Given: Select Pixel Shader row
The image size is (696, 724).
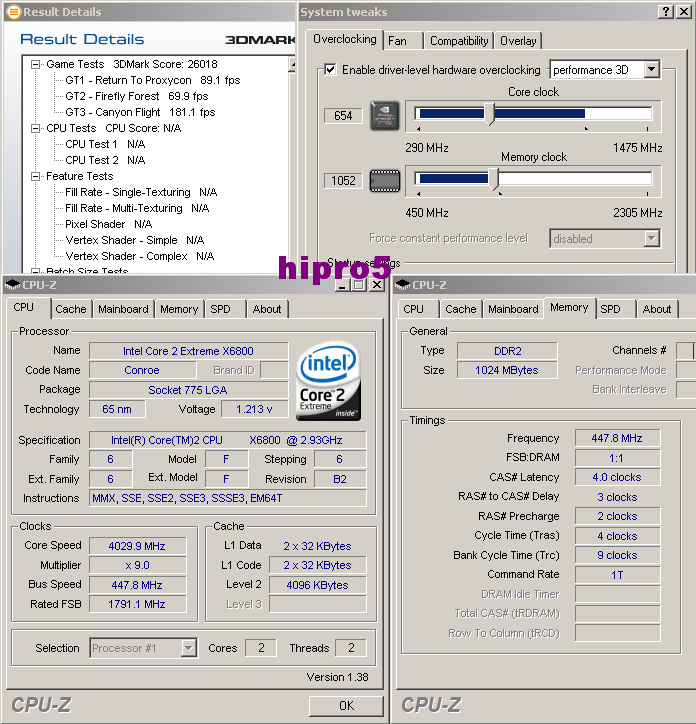Looking at the screenshot, I should (x=109, y=224).
